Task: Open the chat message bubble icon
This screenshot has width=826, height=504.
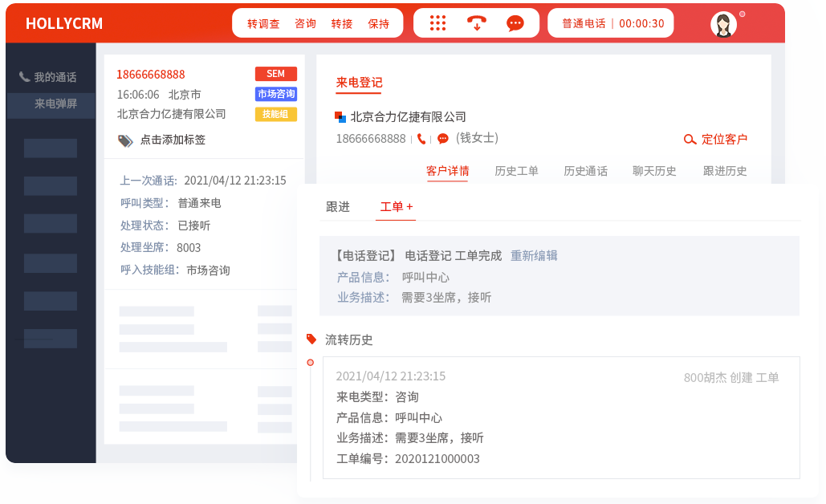Action: click(x=515, y=23)
